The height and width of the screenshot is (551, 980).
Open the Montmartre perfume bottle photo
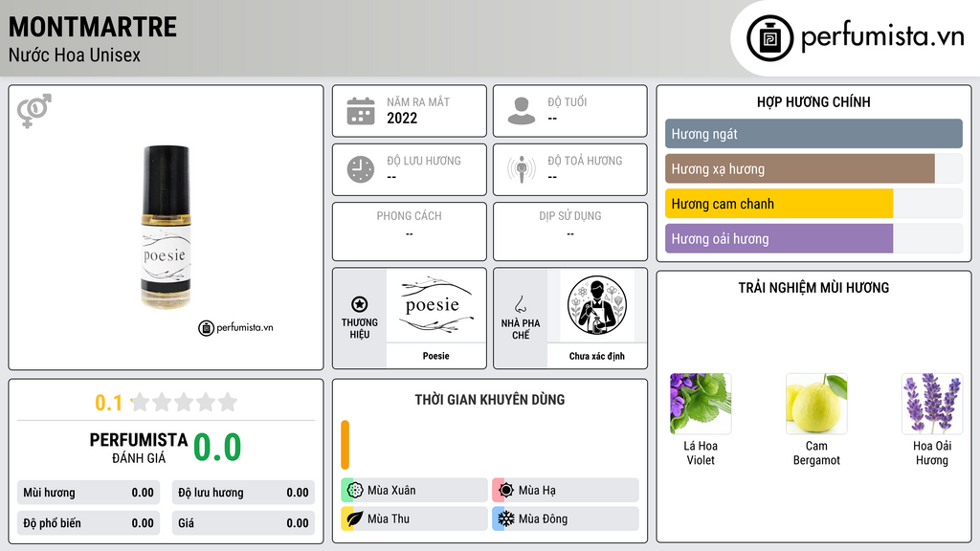point(166,227)
